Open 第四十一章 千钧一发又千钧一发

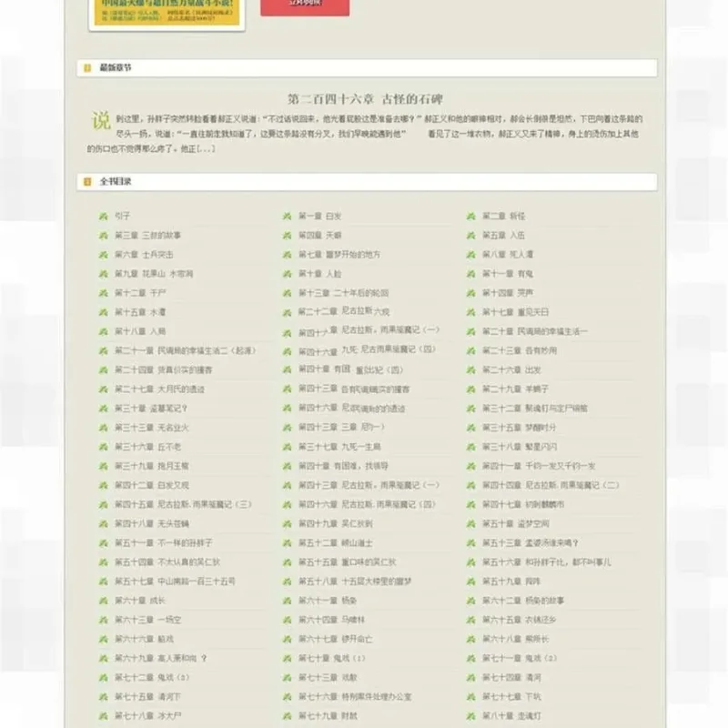[539, 466]
